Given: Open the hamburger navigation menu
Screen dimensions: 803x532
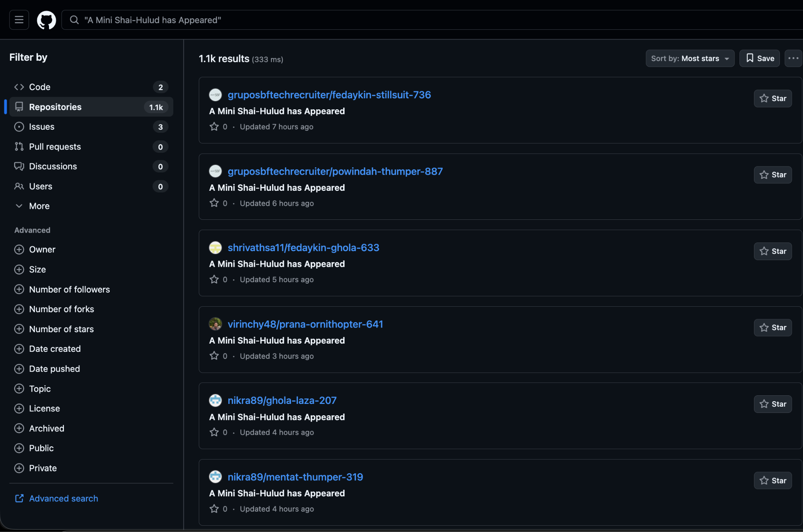Looking at the screenshot, I should click(x=19, y=20).
